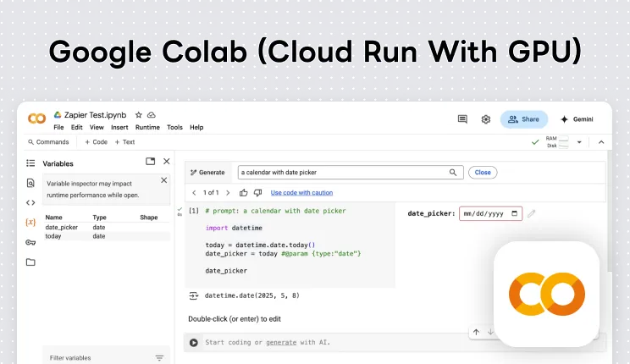
Task: Open the code snippets sidebar icon
Action: click(x=30, y=202)
